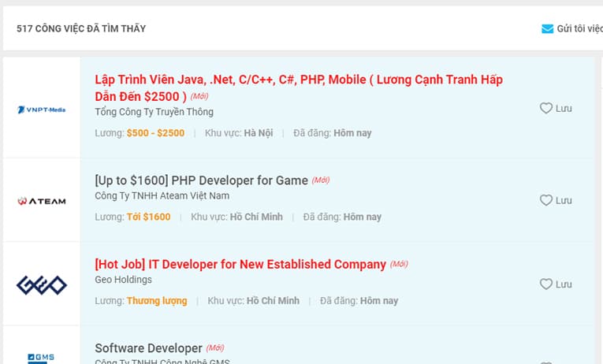Click Hồ Chí Minh location on Geo Holdings job
This screenshot has height=364, width=603.
tap(273, 301)
